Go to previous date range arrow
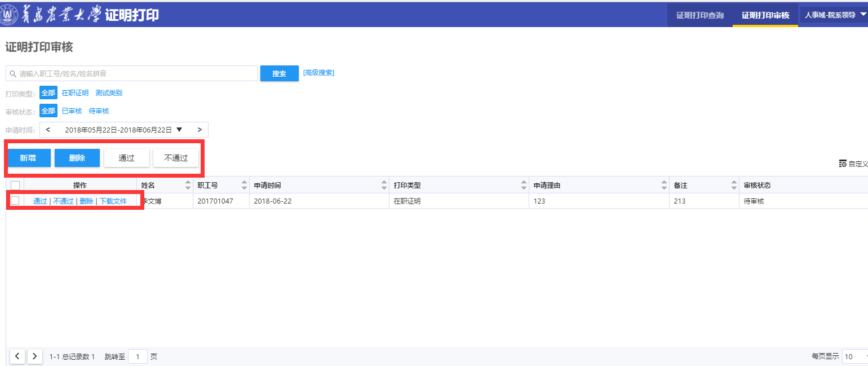 click(48, 130)
